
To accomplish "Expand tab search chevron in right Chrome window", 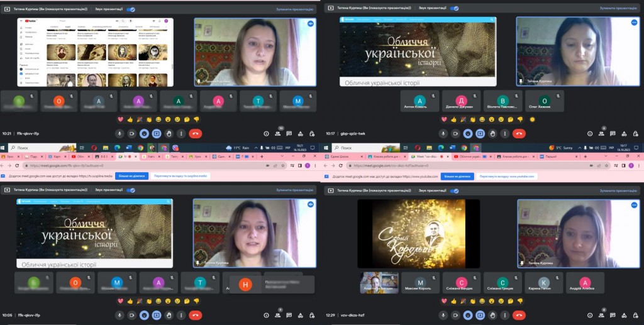I will [x=606, y=157].
